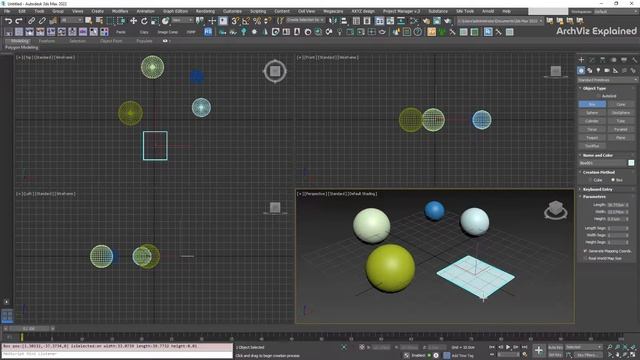Toggle Set Keys big plus button
Viewport: 640px width, 360px height.
(539, 350)
